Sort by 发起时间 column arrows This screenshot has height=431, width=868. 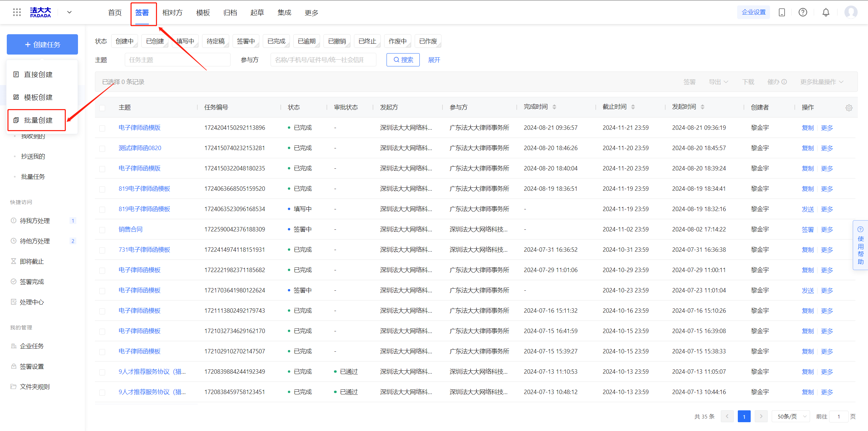click(703, 107)
